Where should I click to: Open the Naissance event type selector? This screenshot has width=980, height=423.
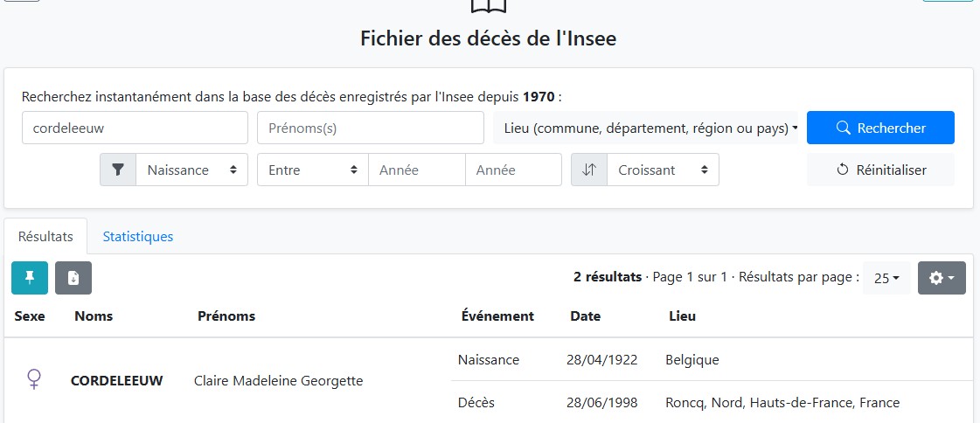click(191, 170)
